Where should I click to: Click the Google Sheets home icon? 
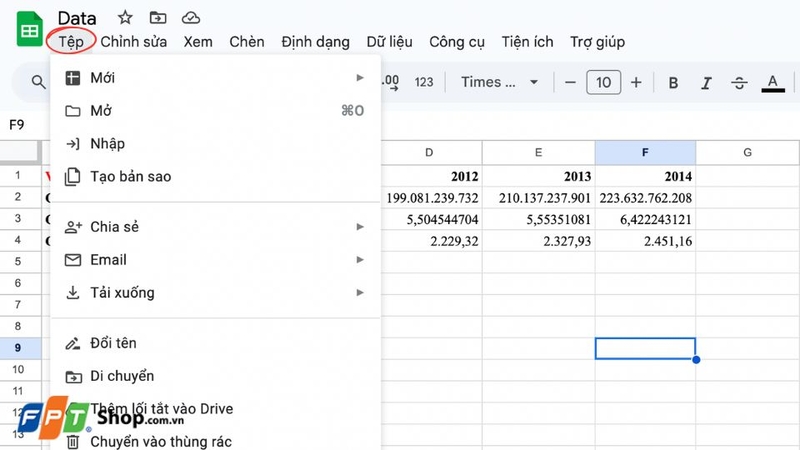tap(28, 29)
